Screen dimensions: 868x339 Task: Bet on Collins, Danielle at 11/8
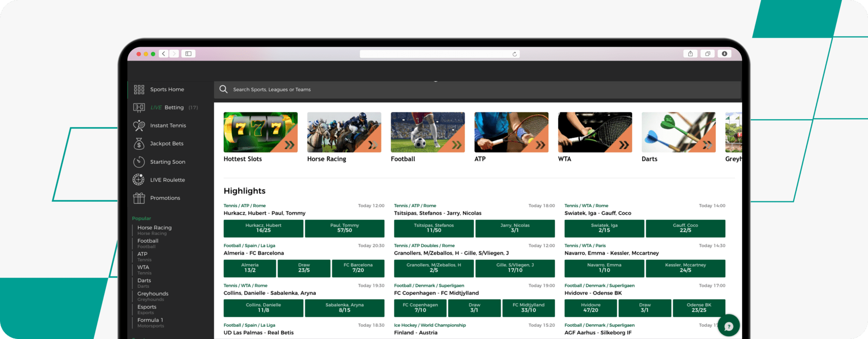tap(263, 308)
